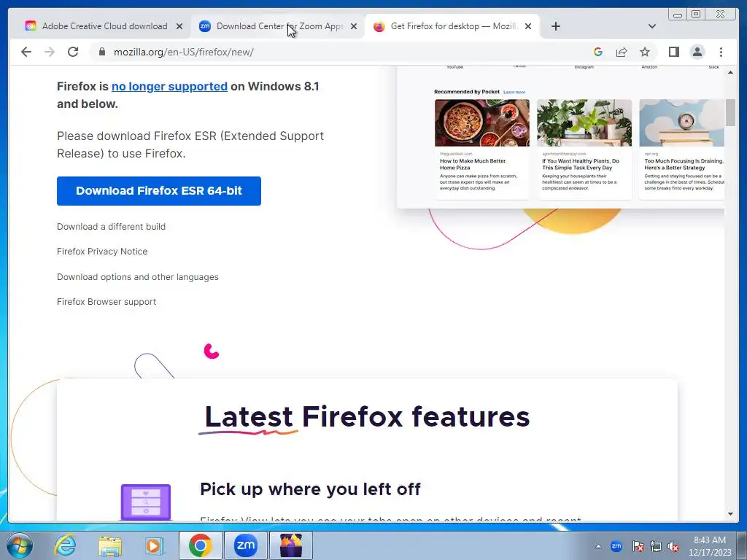
Task: Bookmark this tab with the star
Action: click(645, 52)
